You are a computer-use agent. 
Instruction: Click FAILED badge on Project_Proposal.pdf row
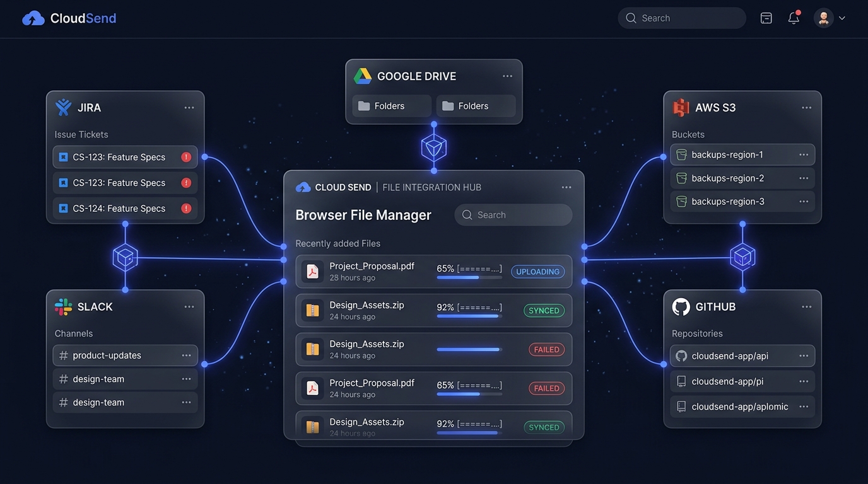click(x=546, y=388)
